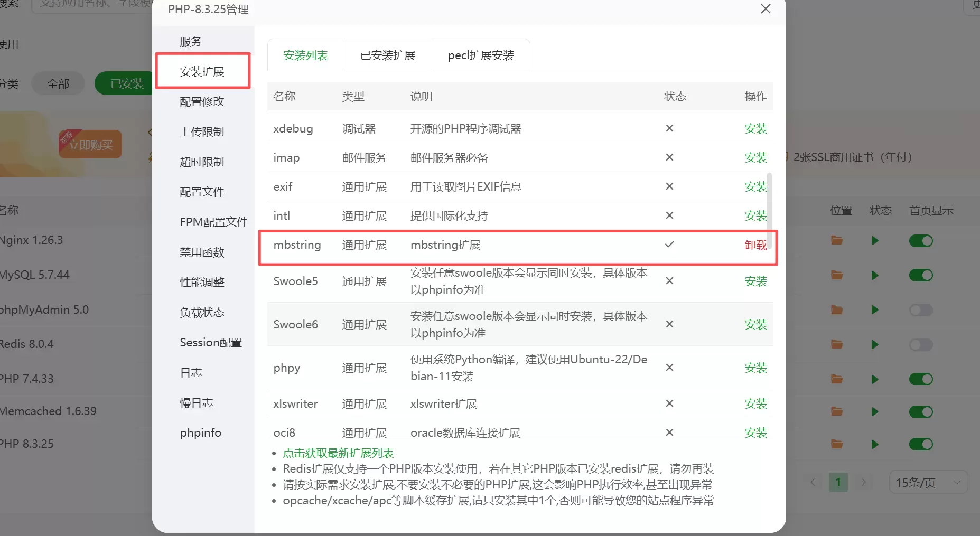Toggle homepage display for PHP 8.3.25

(x=921, y=444)
